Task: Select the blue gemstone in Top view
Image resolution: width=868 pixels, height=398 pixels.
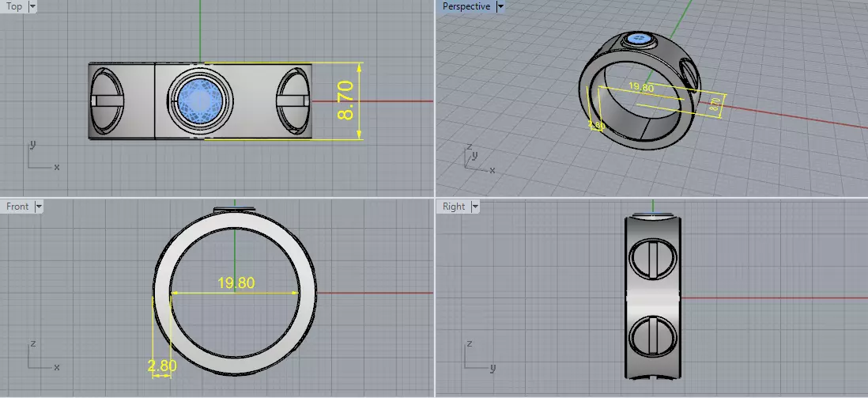Action: point(199,100)
